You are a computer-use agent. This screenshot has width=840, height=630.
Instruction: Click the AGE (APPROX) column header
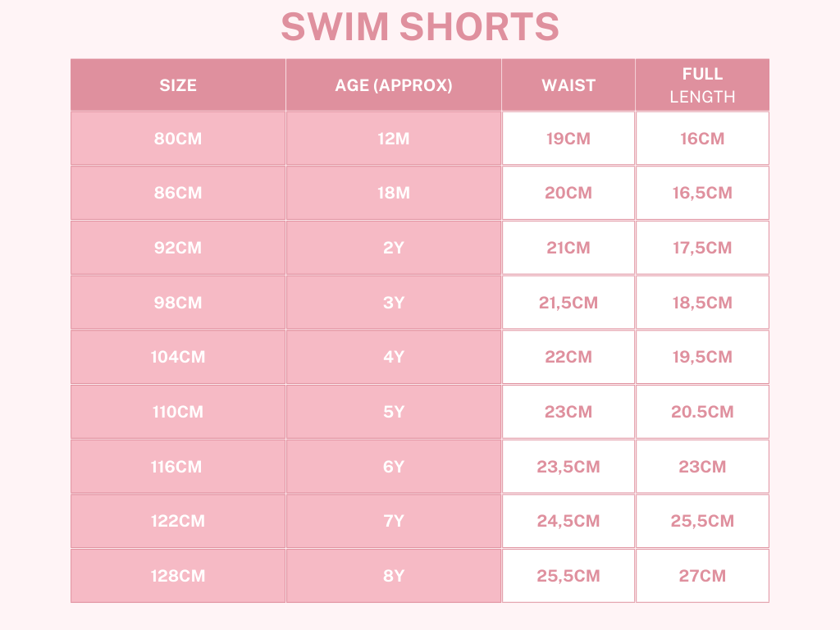394,85
